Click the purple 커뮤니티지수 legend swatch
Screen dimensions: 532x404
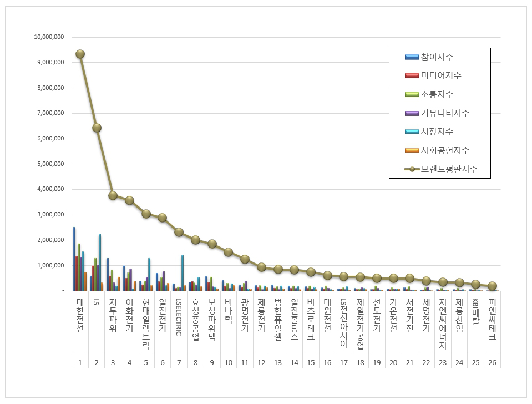411,113
